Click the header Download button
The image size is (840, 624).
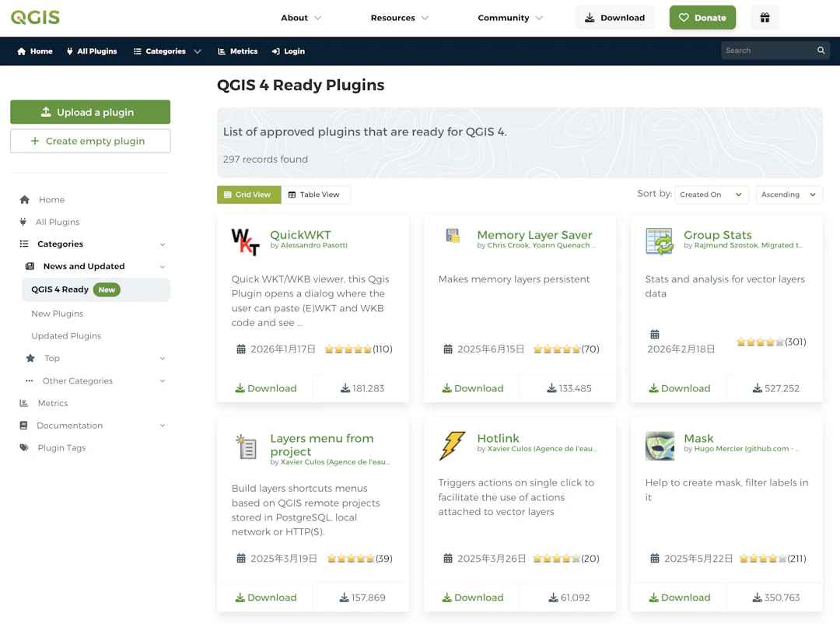coord(614,18)
